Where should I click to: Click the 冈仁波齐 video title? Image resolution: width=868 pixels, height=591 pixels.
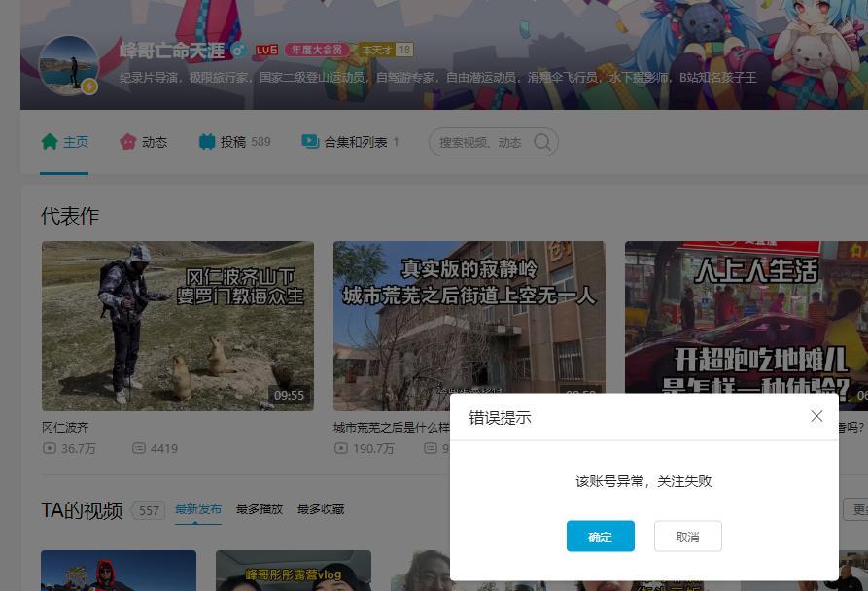pyautogui.click(x=65, y=427)
